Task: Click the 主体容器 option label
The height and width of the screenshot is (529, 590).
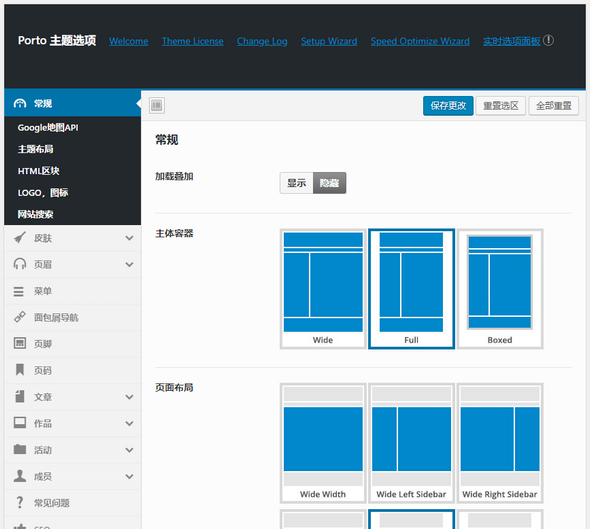Action: tap(174, 233)
